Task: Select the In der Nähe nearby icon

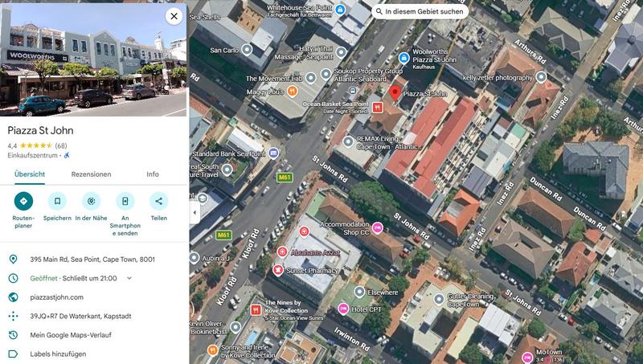Action: point(91,201)
